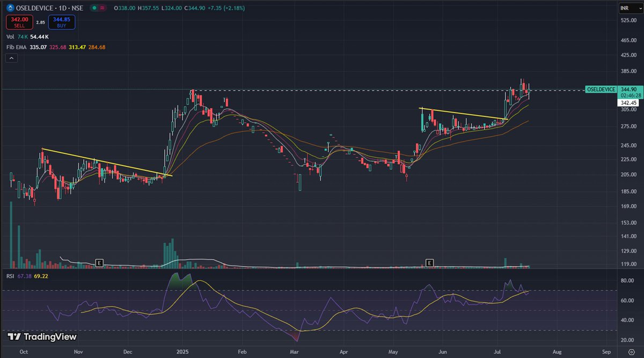
Task: Toggle visibility of the Vol indicator
Action: [10, 36]
